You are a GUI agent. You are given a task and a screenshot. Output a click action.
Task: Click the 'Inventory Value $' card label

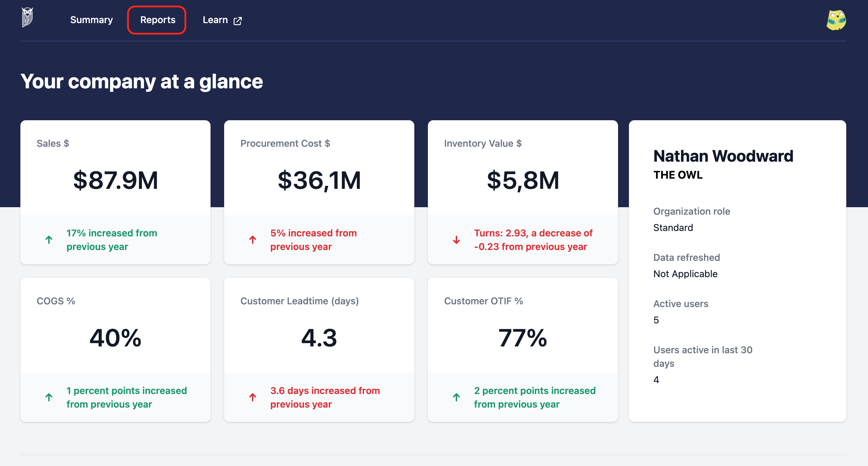coord(483,143)
